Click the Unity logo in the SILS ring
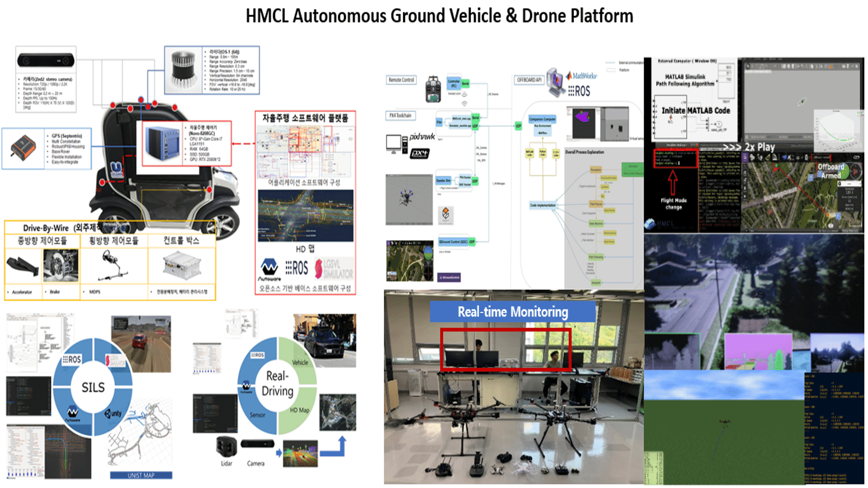 click(x=113, y=413)
